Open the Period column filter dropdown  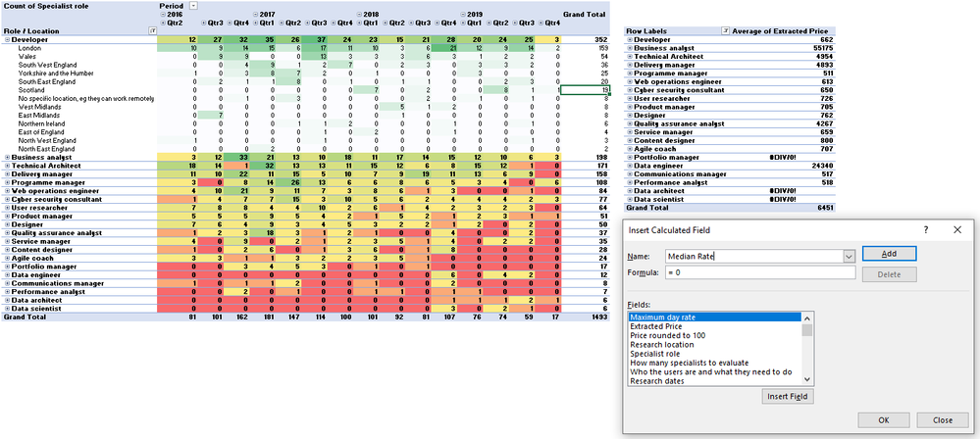[193, 6]
